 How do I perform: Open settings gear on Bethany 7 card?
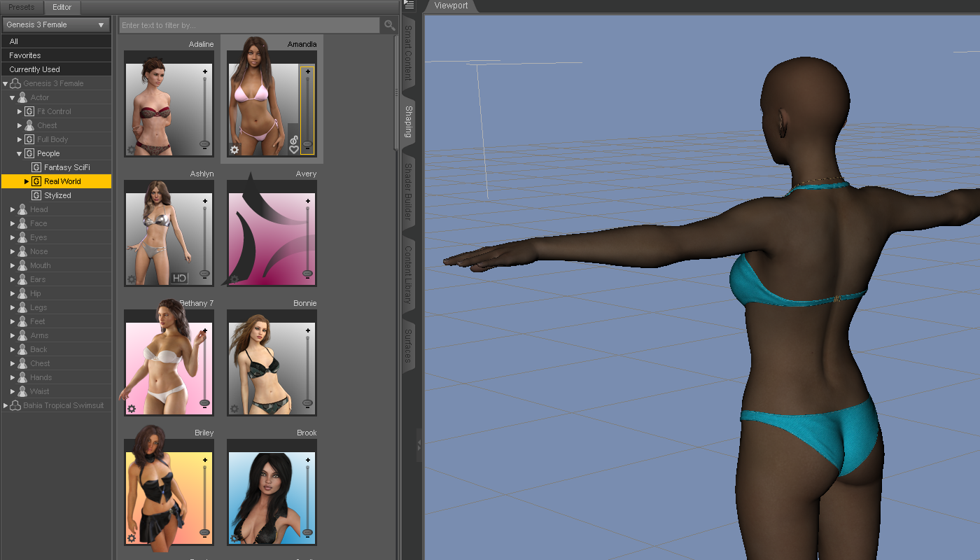tap(131, 409)
